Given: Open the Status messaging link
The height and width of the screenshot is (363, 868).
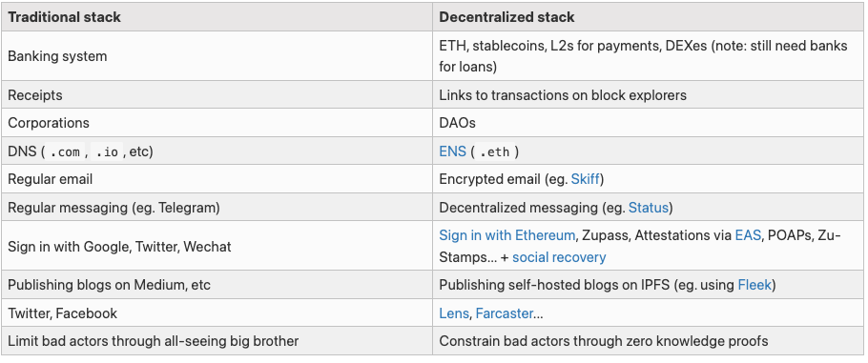Looking at the screenshot, I should click(649, 208).
